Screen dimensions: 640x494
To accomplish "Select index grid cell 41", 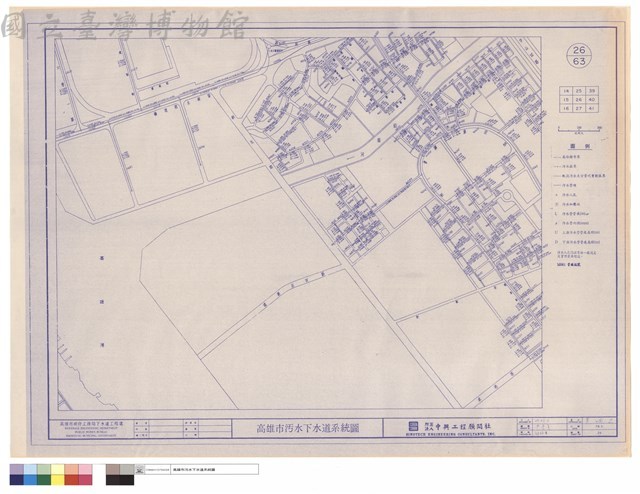I will tap(592, 109).
